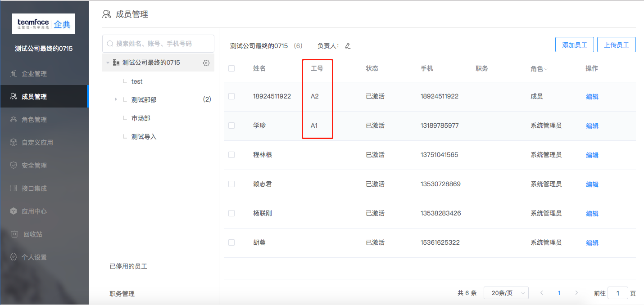
Task: Click the 角色管理 sidebar icon
Action: click(x=14, y=120)
